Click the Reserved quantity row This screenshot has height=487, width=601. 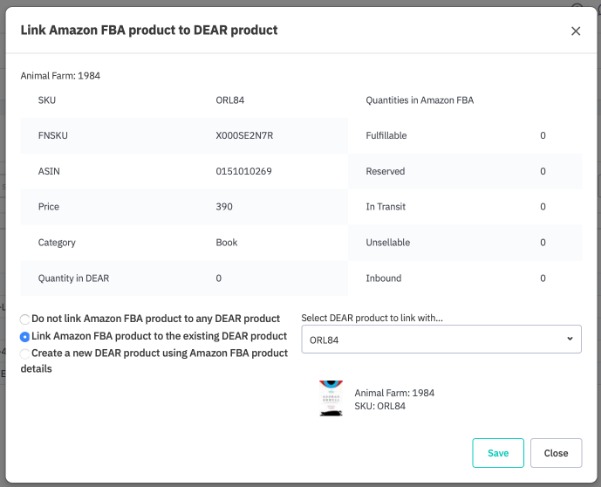(x=465, y=171)
